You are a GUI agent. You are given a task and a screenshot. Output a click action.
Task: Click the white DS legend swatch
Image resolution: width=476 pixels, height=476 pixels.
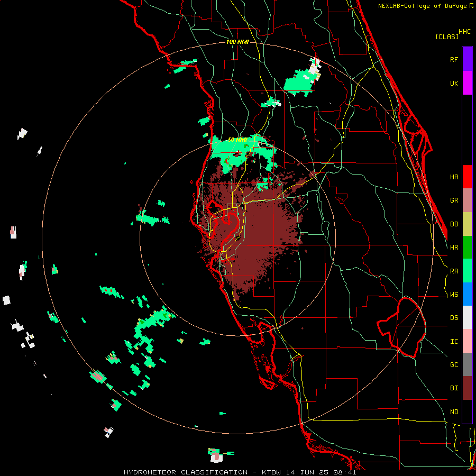(x=467, y=317)
